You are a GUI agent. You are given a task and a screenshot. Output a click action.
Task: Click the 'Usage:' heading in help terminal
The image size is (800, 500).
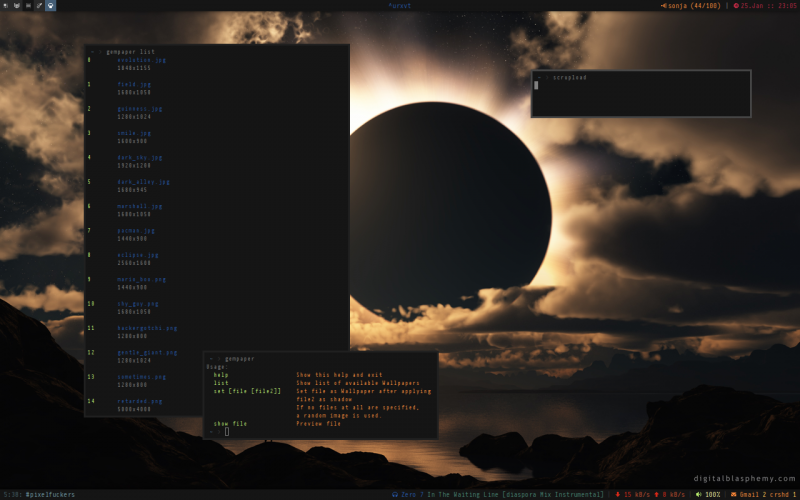click(x=217, y=367)
